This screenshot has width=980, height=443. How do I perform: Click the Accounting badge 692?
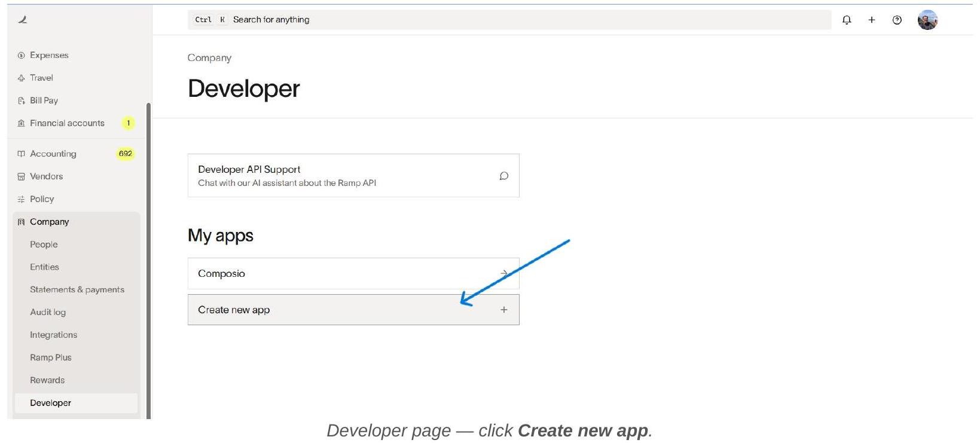[125, 154]
